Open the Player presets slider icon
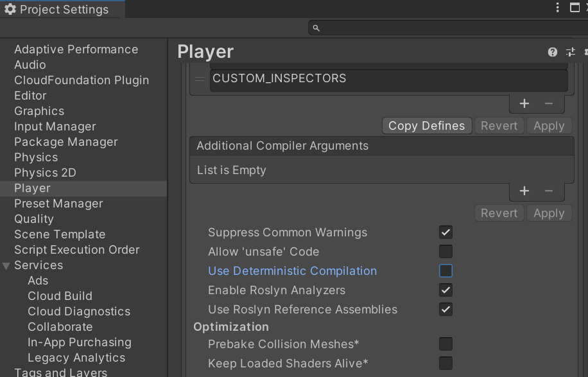 [x=571, y=52]
